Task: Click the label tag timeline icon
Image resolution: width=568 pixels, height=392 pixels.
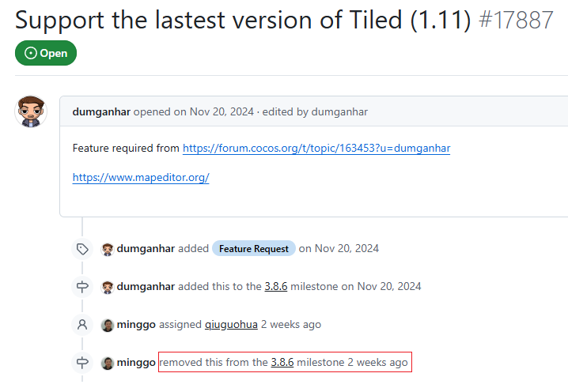Action: click(x=82, y=249)
